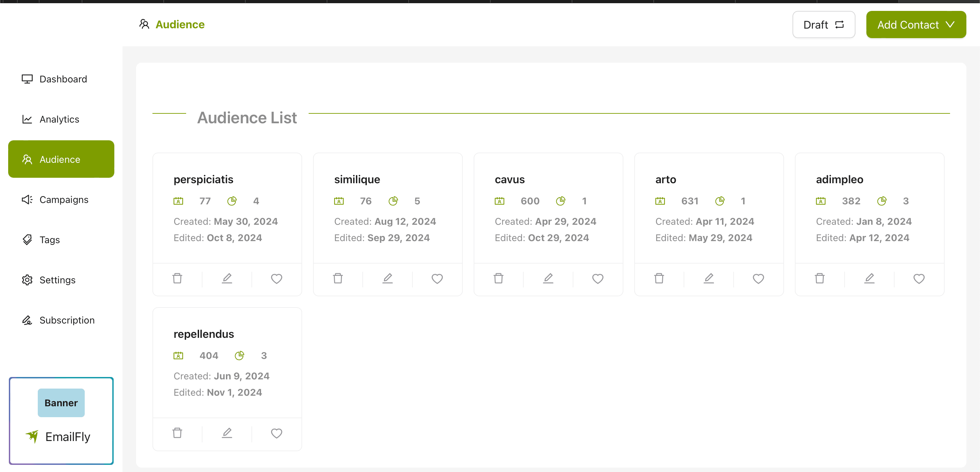Click the Audience breadcrumb heading link
Image resolution: width=980 pixels, height=472 pixels.
tap(180, 25)
